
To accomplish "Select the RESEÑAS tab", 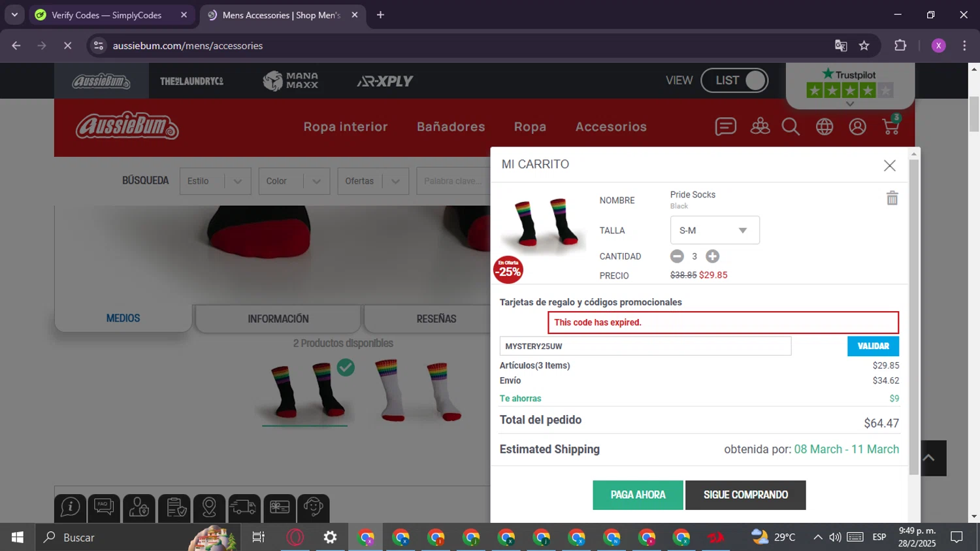I will [436, 319].
